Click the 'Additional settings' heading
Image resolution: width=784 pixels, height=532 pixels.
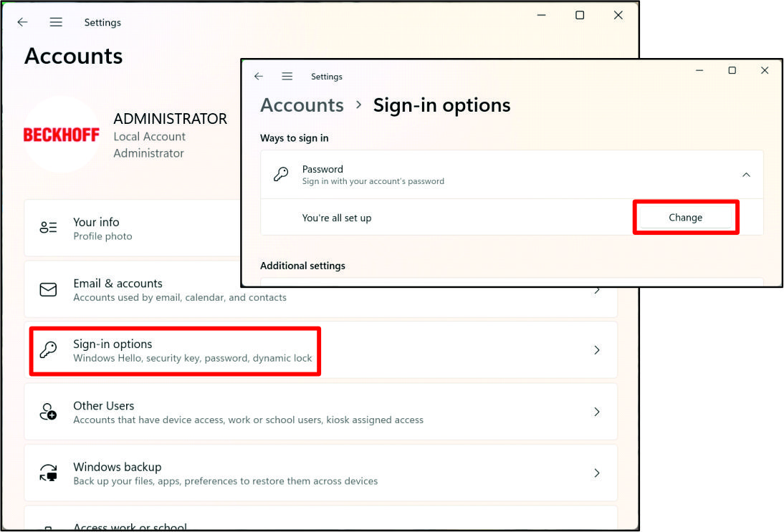pos(302,266)
